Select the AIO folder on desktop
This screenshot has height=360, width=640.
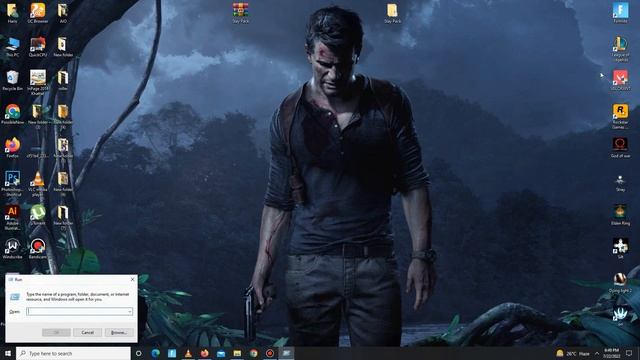tap(63, 12)
